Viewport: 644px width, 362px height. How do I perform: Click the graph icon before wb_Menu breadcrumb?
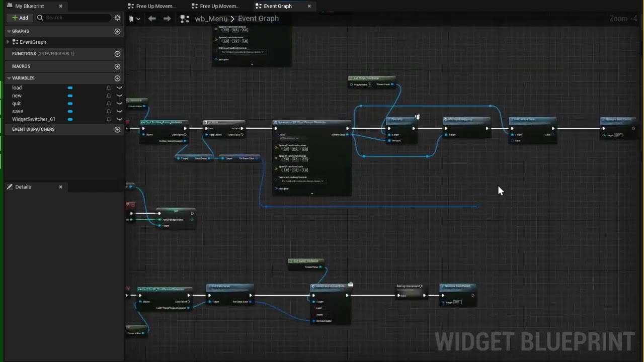tap(185, 19)
